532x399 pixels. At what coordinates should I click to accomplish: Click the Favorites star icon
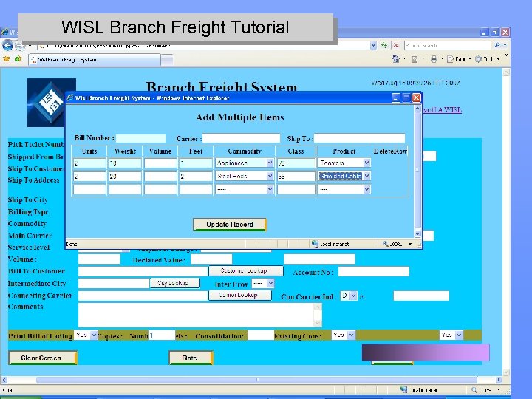click(x=6, y=59)
